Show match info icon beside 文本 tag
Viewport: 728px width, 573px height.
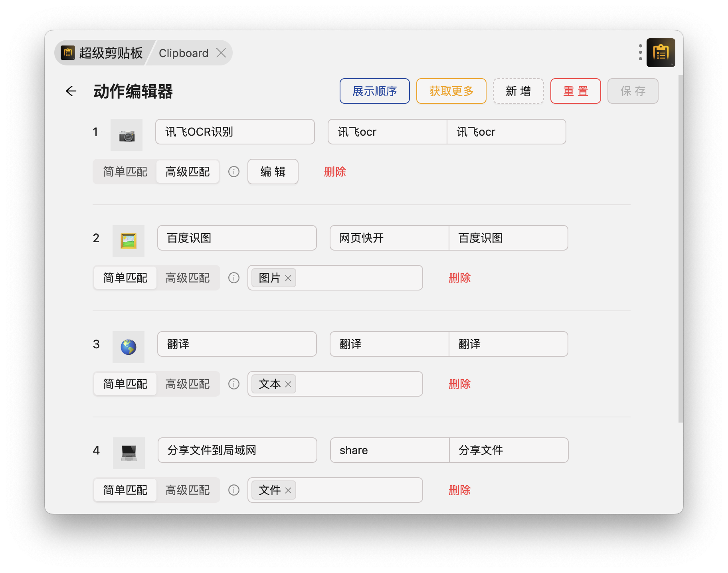click(x=234, y=384)
